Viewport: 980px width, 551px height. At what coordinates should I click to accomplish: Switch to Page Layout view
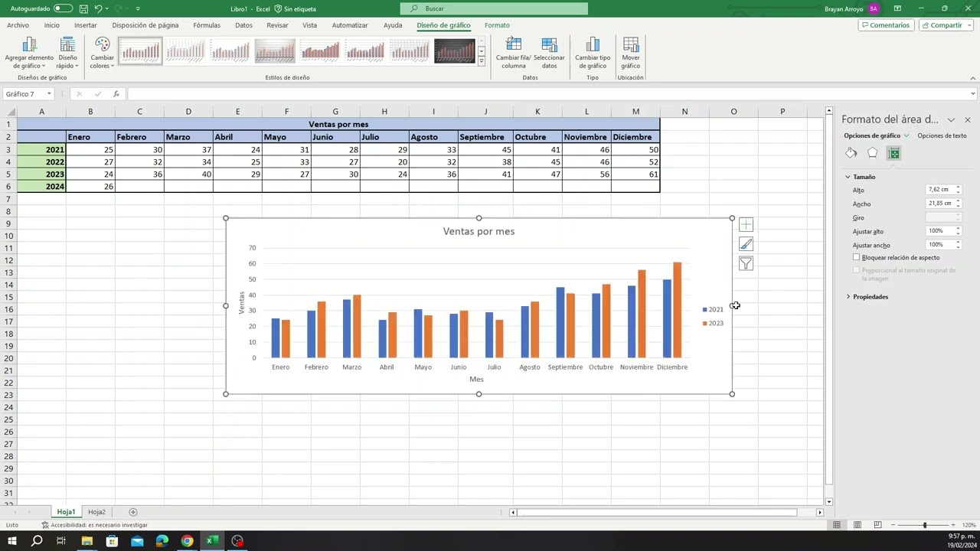(x=857, y=525)
